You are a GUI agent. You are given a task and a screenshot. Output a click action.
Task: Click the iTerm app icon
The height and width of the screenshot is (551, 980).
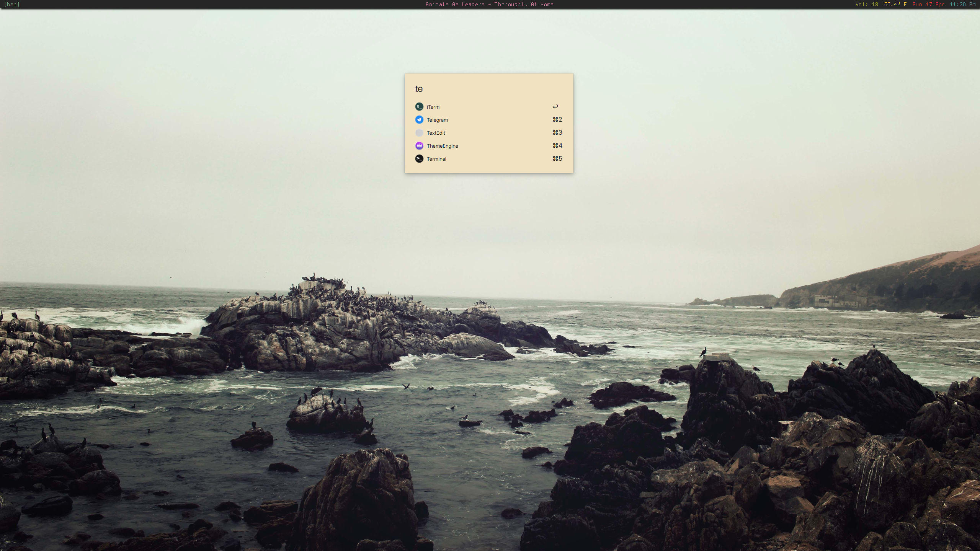coord(419,107)
